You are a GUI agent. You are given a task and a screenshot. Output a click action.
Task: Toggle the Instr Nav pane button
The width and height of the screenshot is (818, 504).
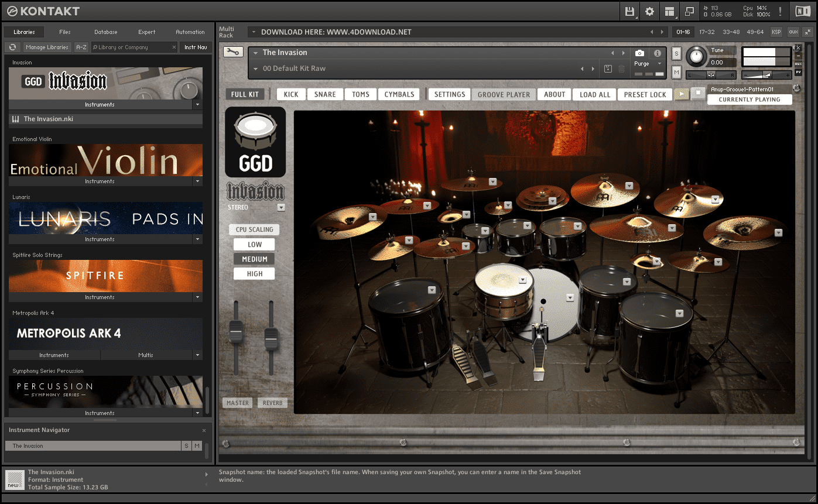pyautogui.click(x=196, y=47)
